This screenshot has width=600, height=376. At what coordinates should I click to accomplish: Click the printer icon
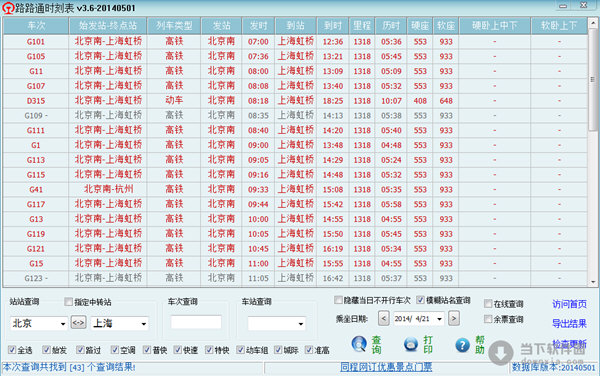click(x=411, y=344)
